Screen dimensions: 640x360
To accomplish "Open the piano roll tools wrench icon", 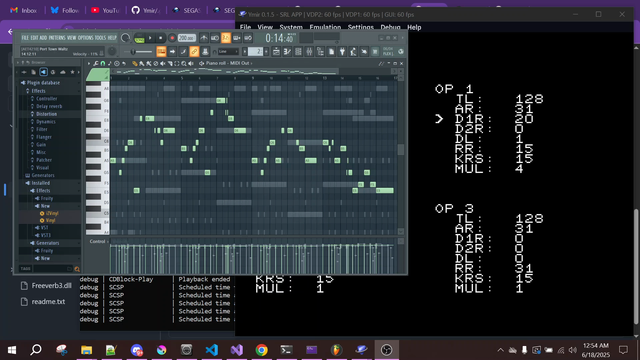I will [96, 63].
